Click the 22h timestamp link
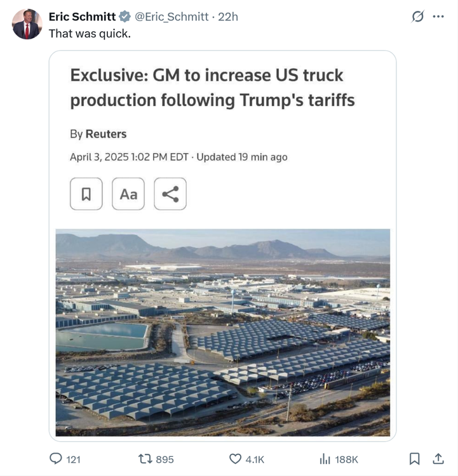The width and height of the screenshot is (458, 476). 228,17
